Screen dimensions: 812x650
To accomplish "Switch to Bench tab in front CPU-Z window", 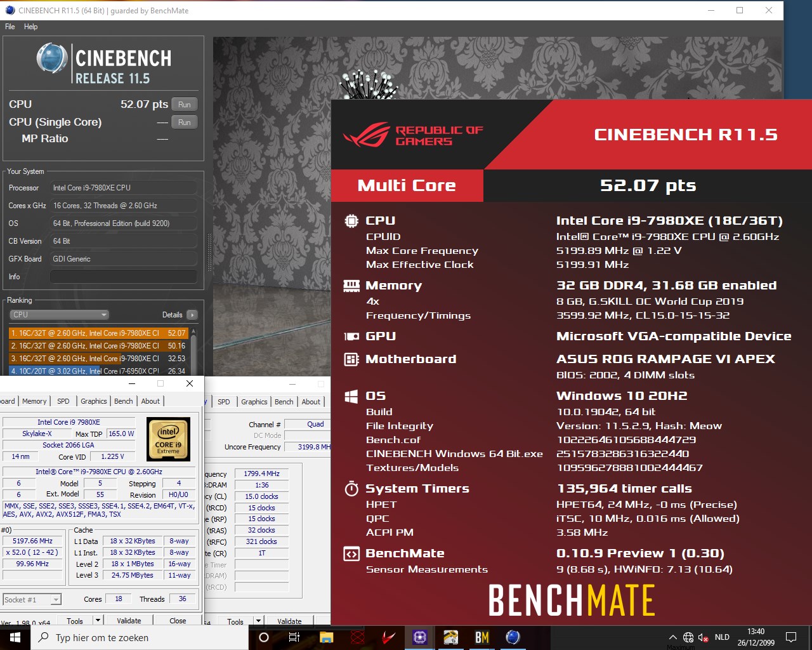I will (x=124, y=401).
